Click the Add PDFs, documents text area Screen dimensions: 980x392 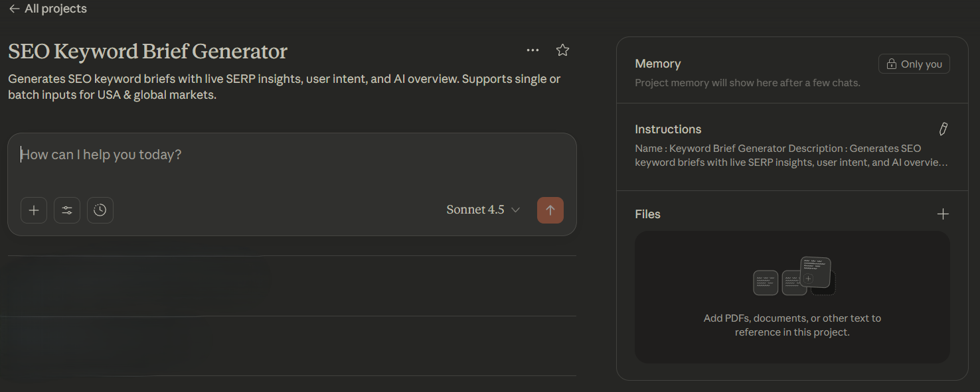(792, 325)
